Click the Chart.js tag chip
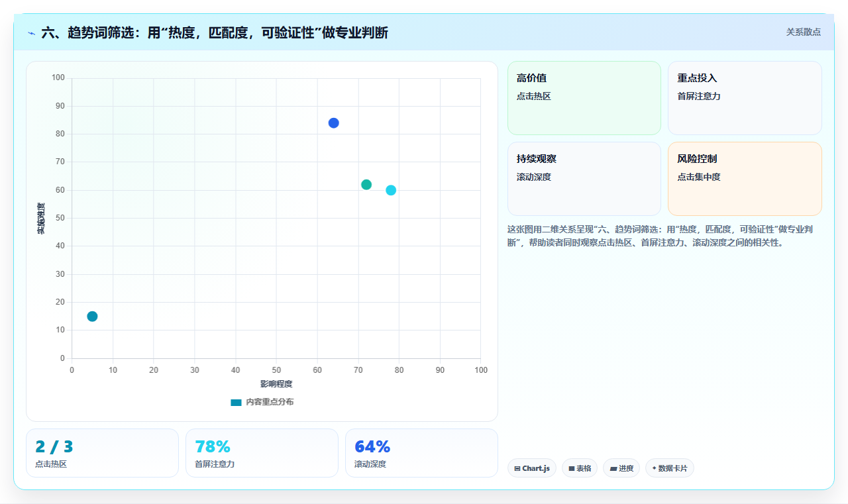 pos(532,468)
